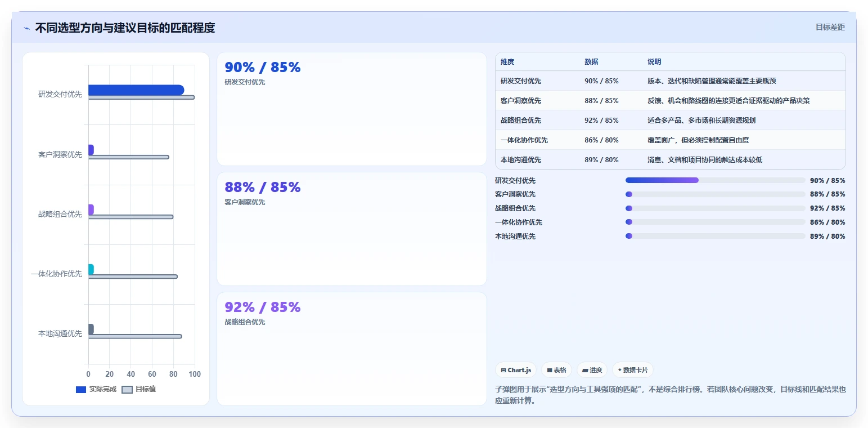Click the description 适合多产品、多市场和长期资源规划
This screenshot has width=868, height=428.
coord(701,121)
